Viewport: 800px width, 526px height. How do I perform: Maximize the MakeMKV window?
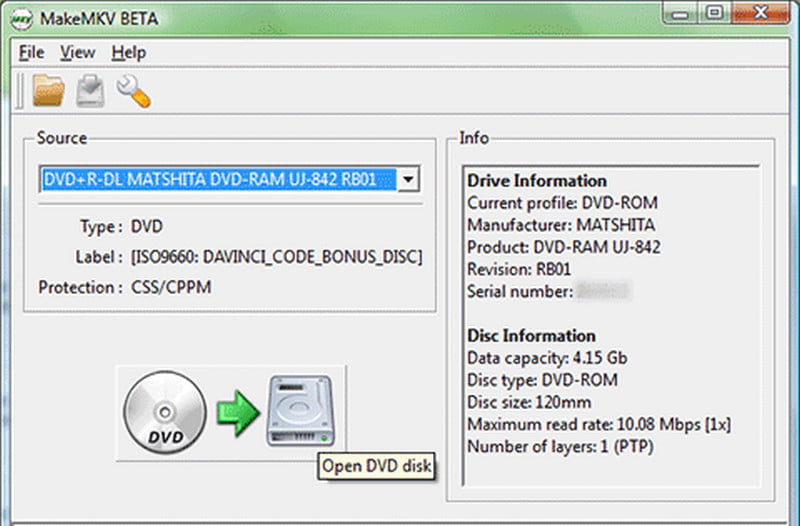coord(714,13)
